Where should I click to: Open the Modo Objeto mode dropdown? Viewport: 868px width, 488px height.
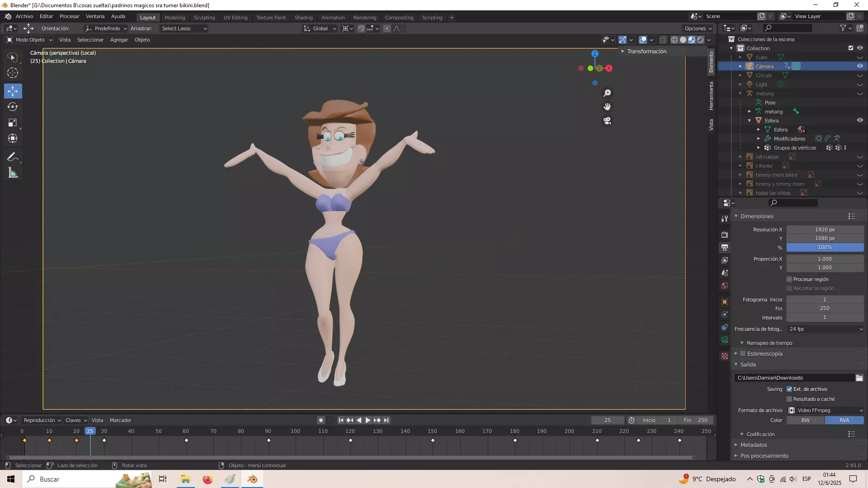coord(29,40)
